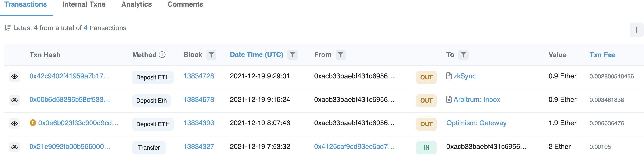Preview the Optimism deposit using its eye icon

click(15, 123)
